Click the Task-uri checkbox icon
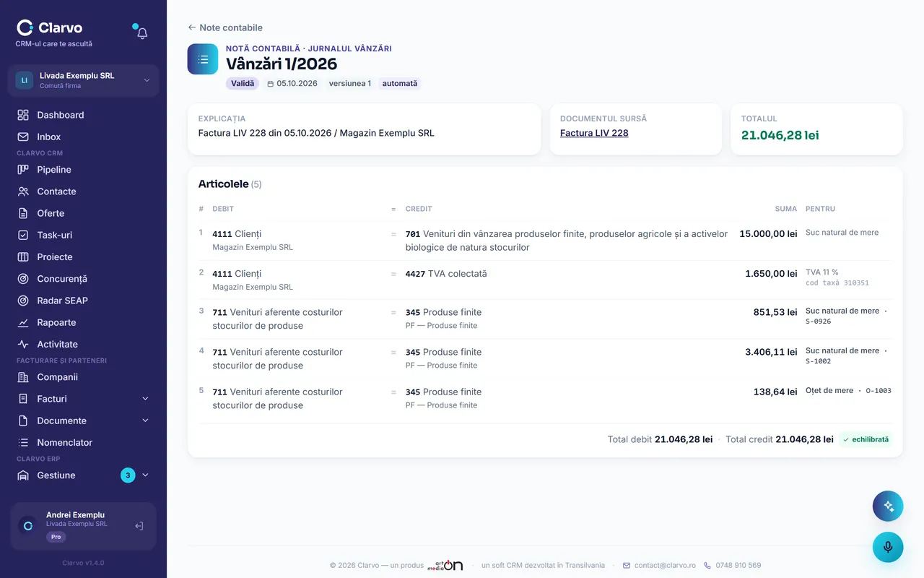 pos(23,235)
